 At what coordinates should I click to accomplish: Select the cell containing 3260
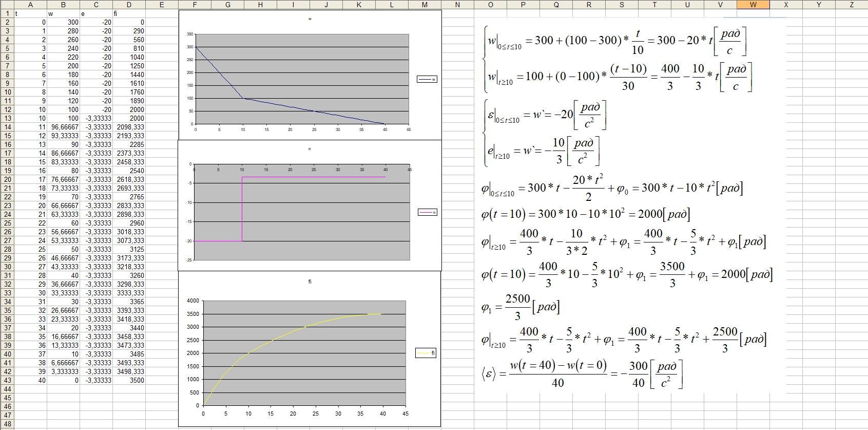tap(129, 275)
